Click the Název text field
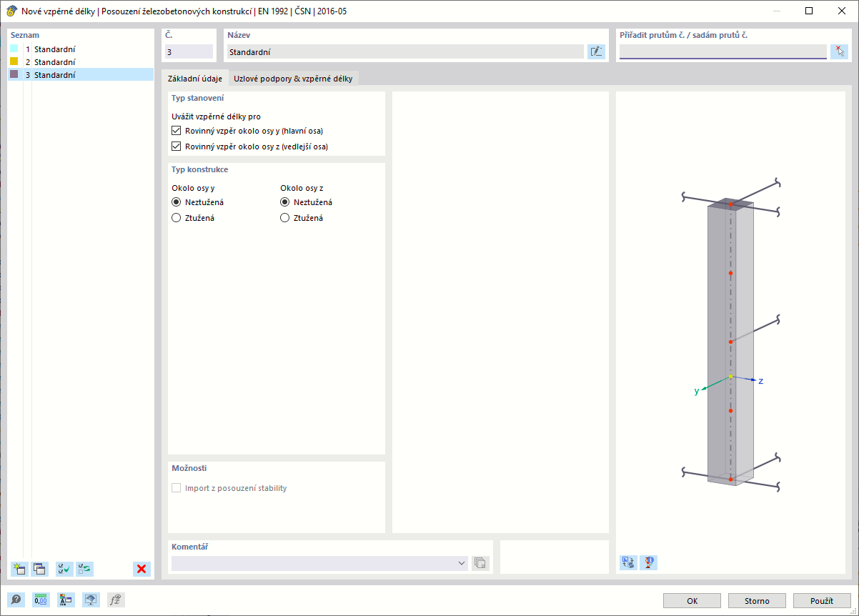 [x=404, y=51]
